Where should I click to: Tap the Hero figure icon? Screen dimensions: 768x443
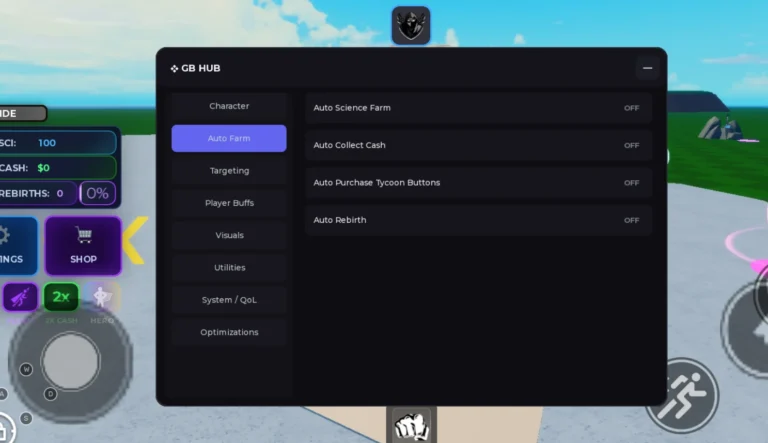tap(102, 297)
